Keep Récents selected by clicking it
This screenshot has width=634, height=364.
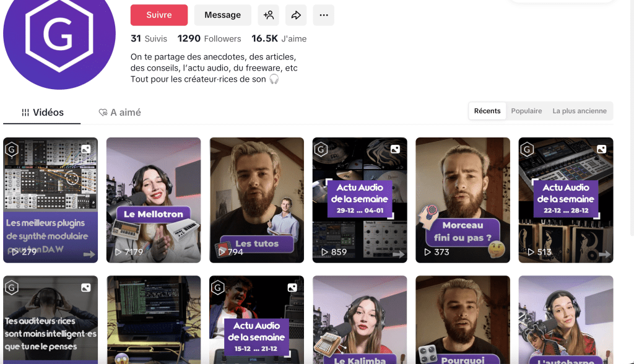(487, 111)
